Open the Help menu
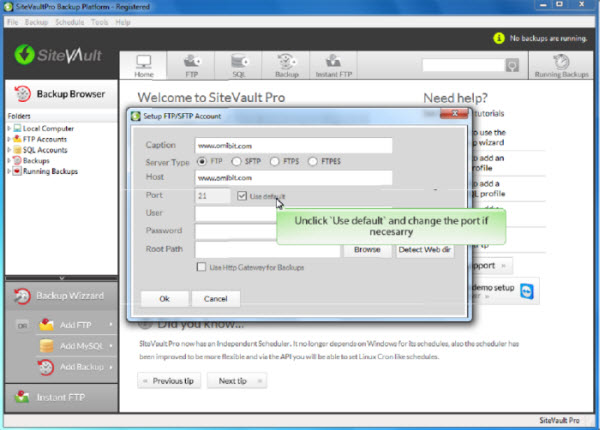 [x=123, y=22]
